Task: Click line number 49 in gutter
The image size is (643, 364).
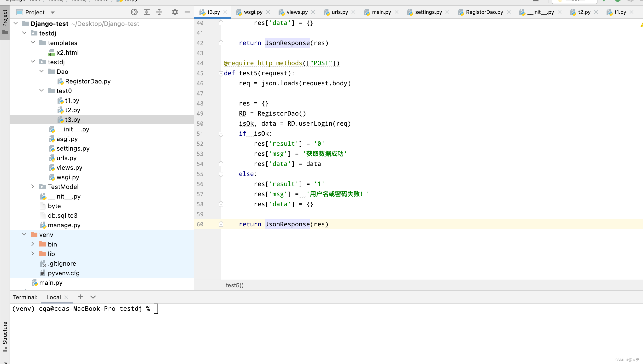Action: [x=200, y=113]
